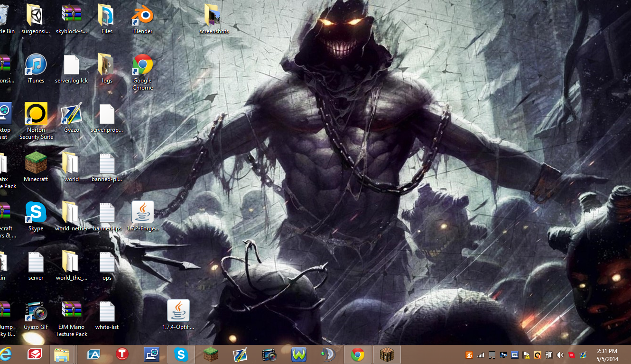Open the Norton tray icon

tap(538, 355)
